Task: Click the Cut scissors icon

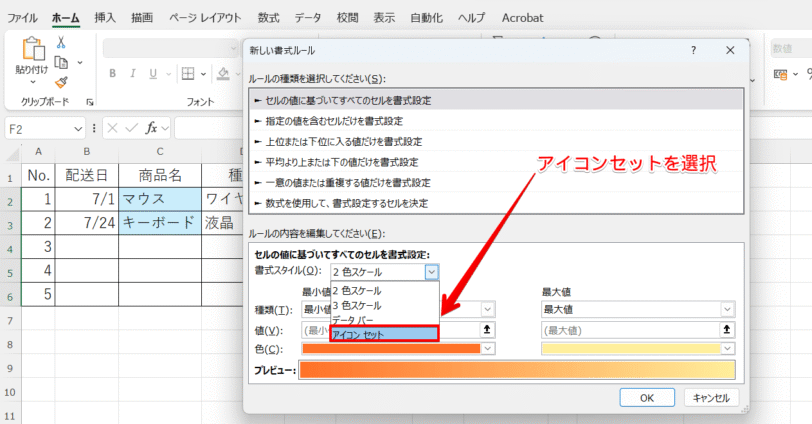Action: [x=61, y=42]
